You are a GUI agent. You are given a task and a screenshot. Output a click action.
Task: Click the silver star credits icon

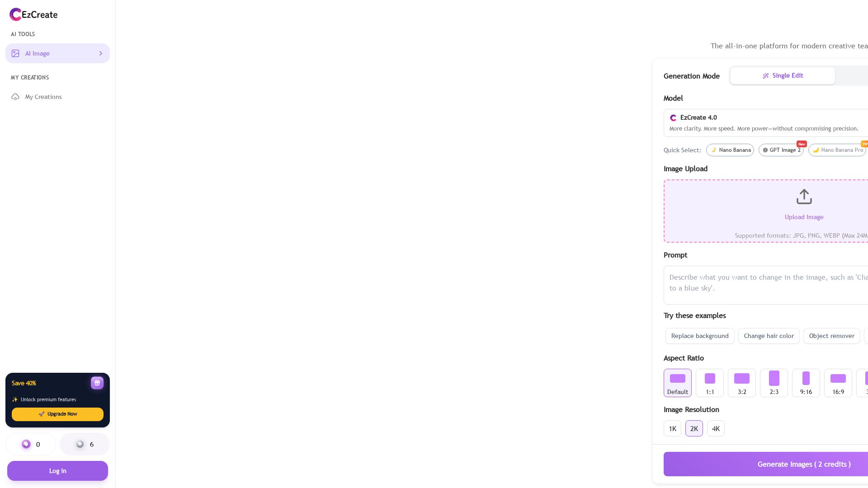80,444
